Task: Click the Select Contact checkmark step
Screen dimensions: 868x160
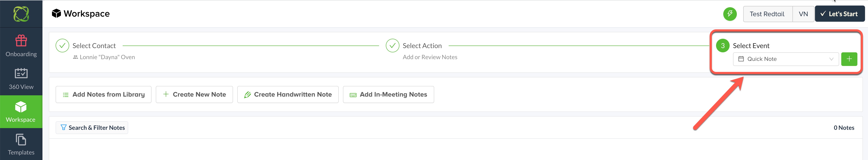Action: click(x=62, y=46)
